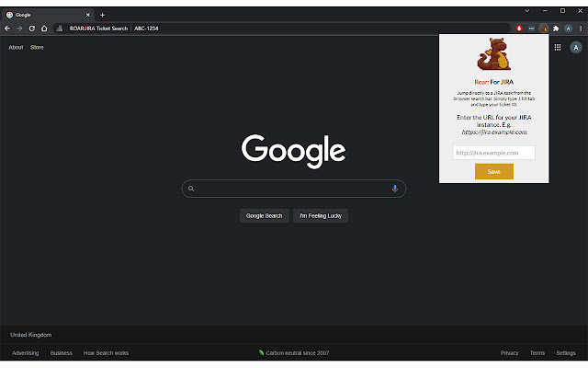Click the 'Roar: For JIRA' heading

494,82
